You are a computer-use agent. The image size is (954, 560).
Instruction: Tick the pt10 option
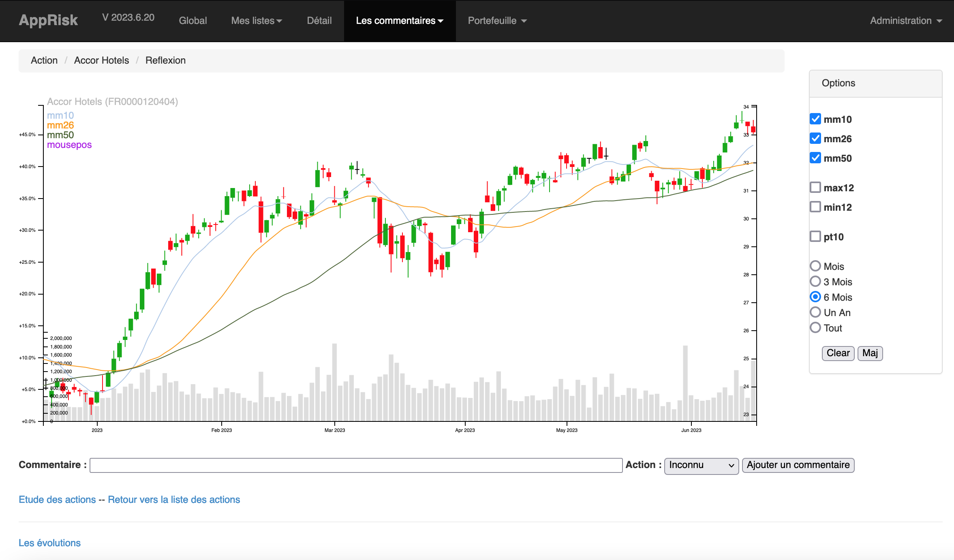[815, 237]
